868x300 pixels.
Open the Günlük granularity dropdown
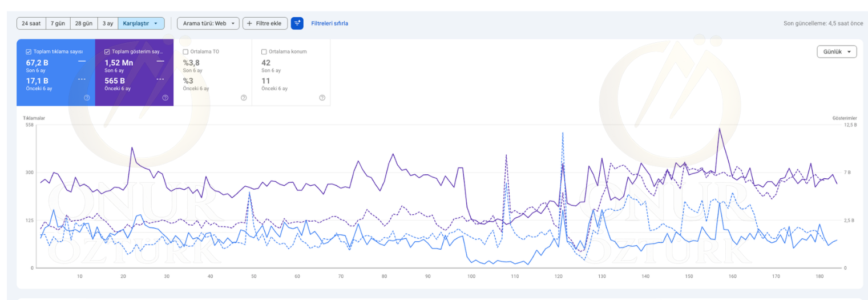click(837, 51)
